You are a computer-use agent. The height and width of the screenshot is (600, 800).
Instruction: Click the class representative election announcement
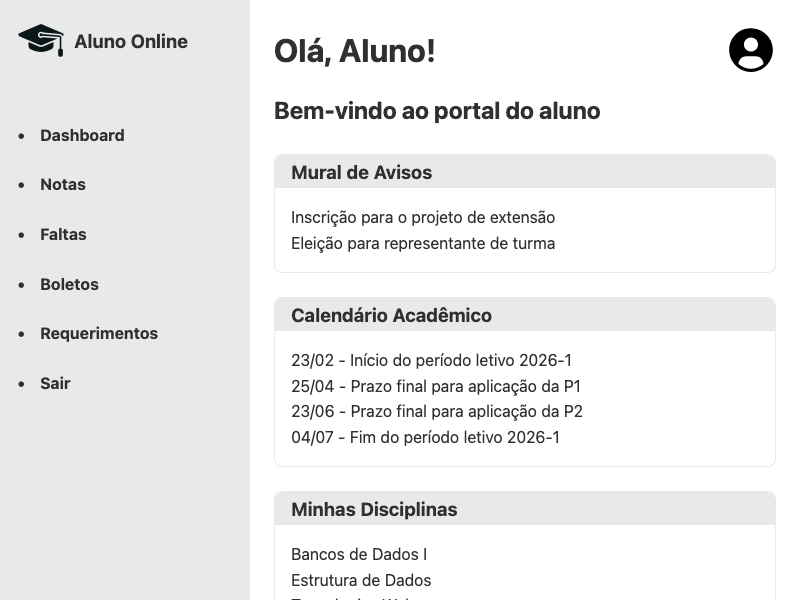[x=423, y=243]
